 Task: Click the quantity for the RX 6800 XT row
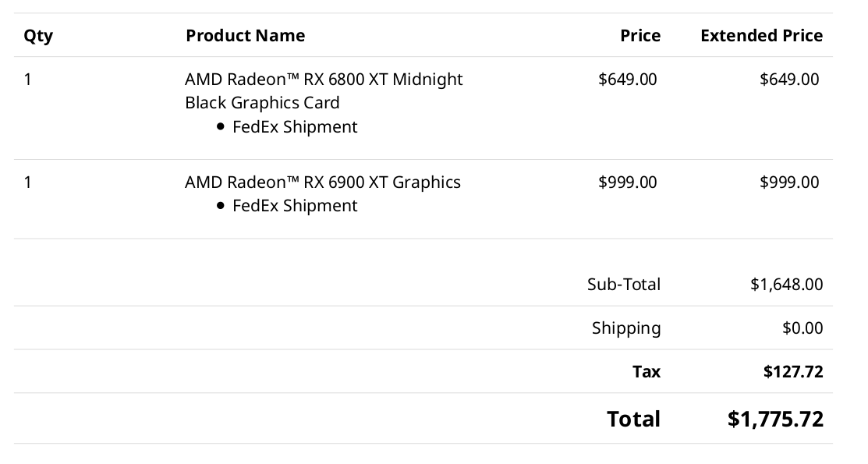(28, 80)
